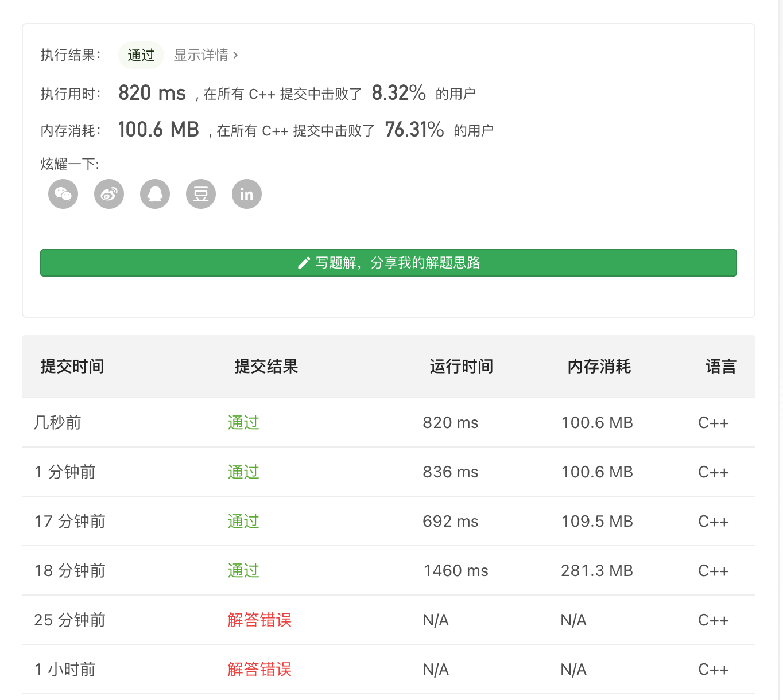Click the 运行时间 column header
This screenshot has width=783, height=700.
click(x=462, y=367)
